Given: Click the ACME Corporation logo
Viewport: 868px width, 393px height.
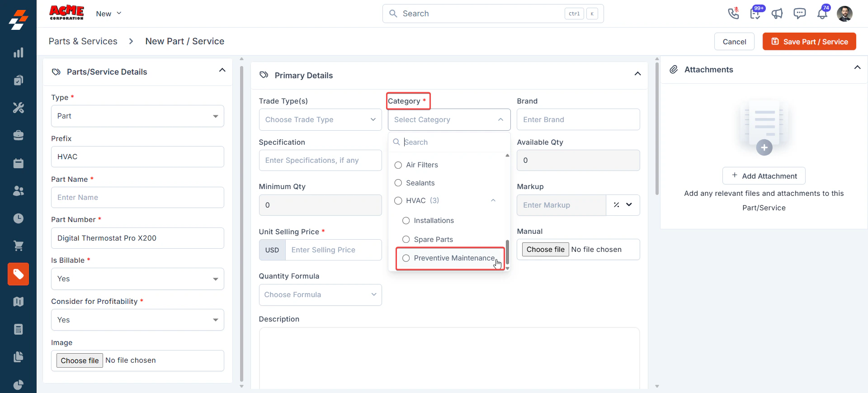Looking at the screenshot, I should [x=66, y=13].
